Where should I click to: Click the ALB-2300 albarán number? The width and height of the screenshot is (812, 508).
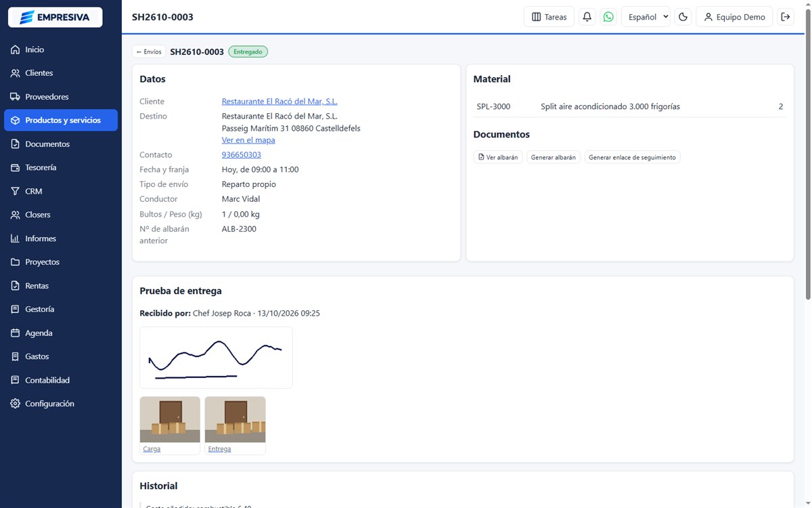239,229
